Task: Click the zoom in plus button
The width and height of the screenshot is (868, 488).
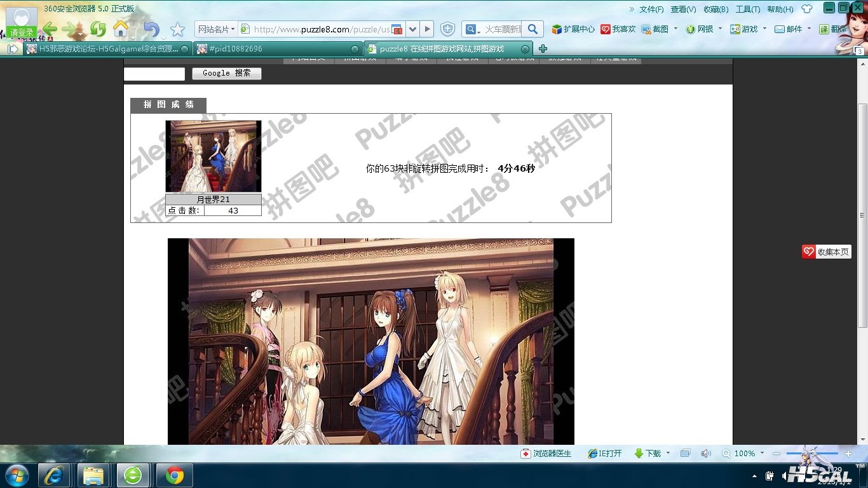Action: coord(848,454)
